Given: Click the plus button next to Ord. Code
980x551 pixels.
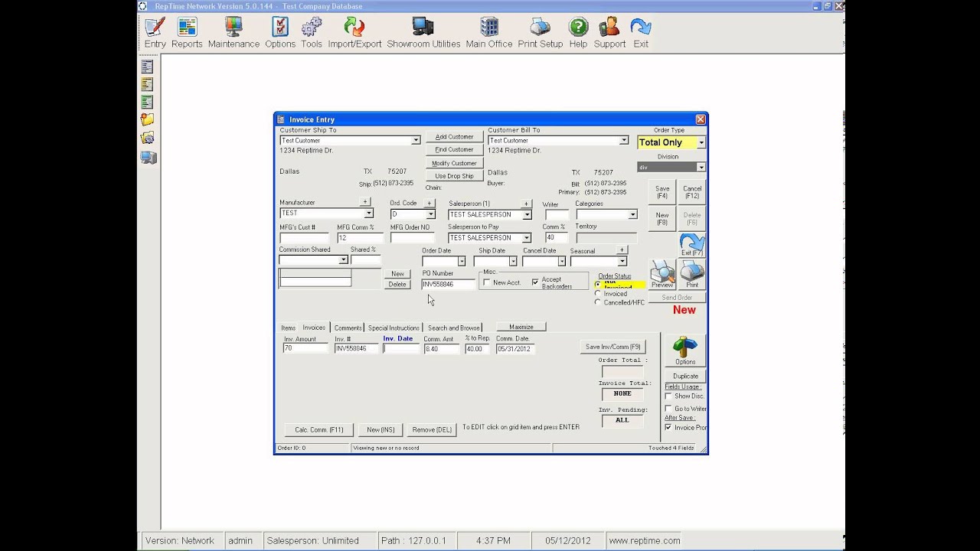Looking at the screenshot, I should click(430, 203).
